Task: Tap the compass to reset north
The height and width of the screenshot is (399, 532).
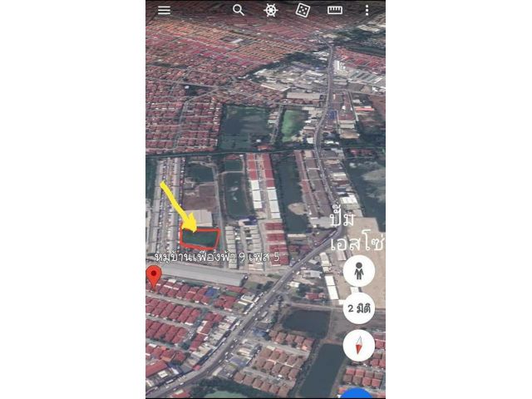Action: [358, 346]
